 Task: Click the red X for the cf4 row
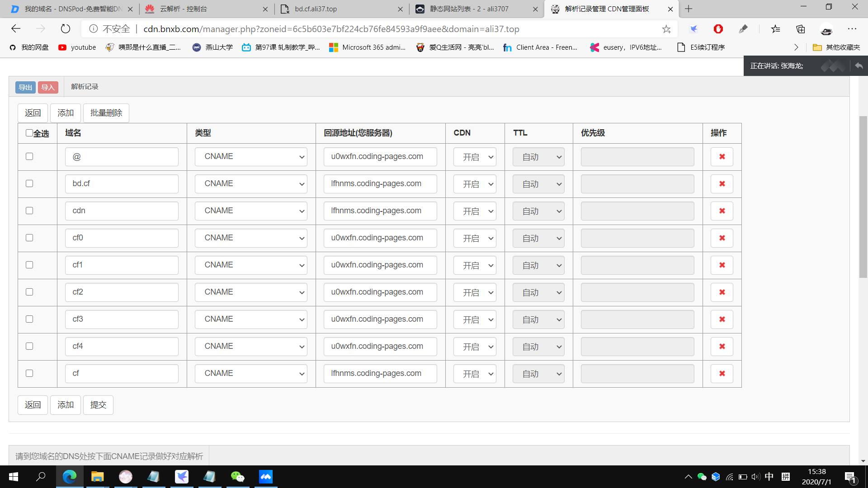tap(722, 347)
